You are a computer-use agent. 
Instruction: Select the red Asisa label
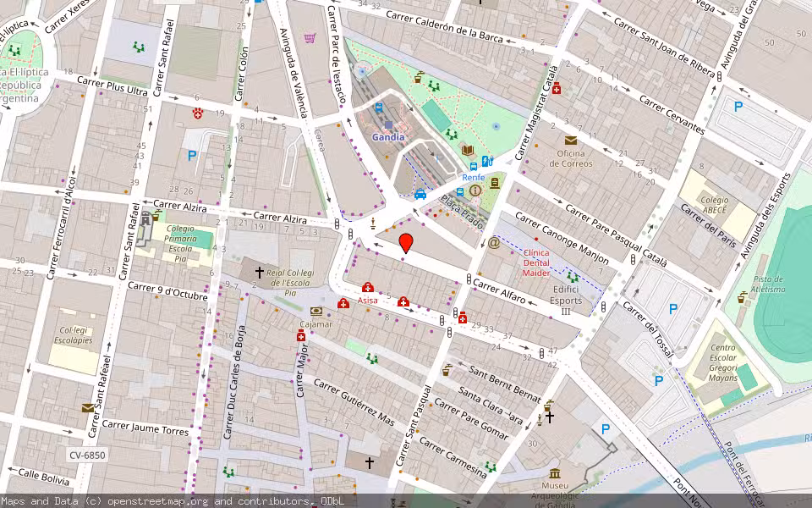(x=368, y=300)
